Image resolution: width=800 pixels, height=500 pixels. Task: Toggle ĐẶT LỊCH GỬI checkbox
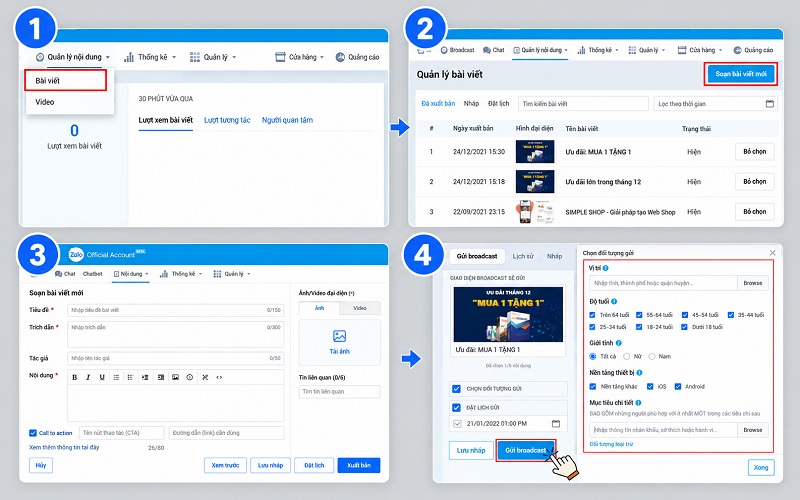tap(457, 408)
